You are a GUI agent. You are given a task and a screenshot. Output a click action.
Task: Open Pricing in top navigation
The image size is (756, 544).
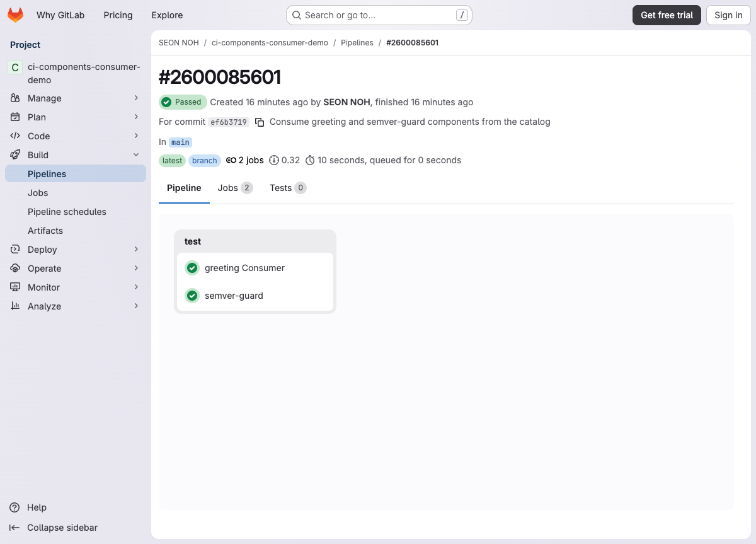[118, 15]
